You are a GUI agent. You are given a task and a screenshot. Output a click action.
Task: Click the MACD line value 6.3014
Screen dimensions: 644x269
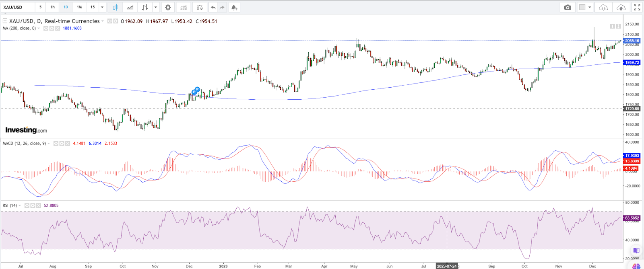point(95,143)
